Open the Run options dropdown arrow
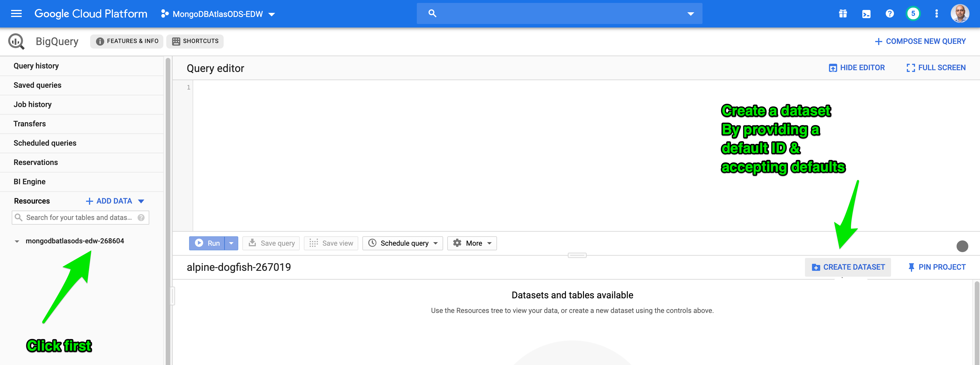The width and height of the screenshot is (980, 365). (231, 243)
